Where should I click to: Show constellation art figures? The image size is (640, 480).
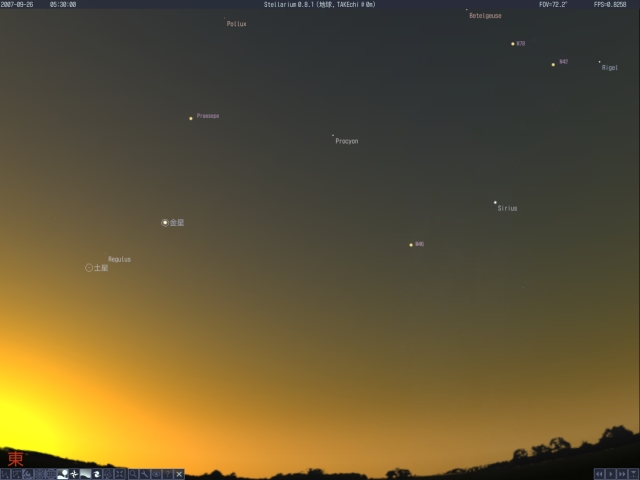point(28,474)
